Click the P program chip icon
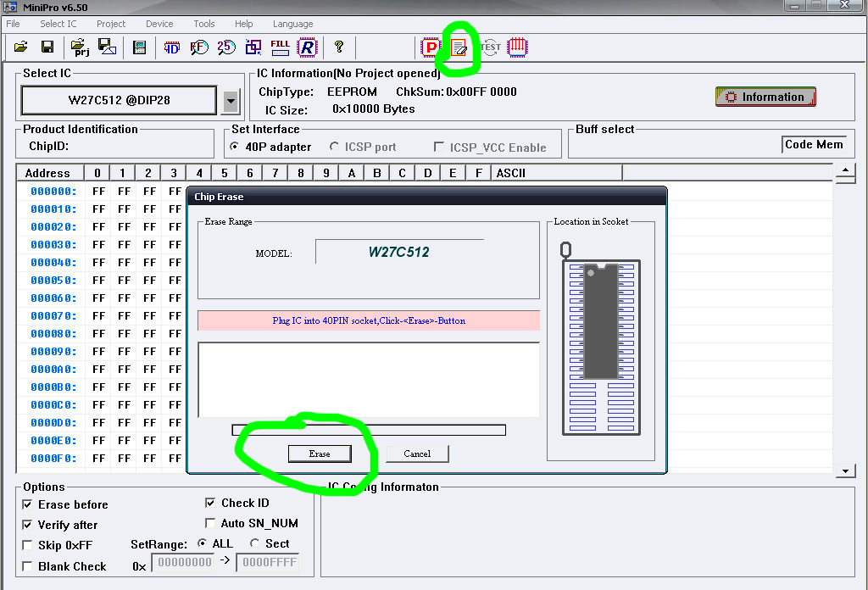 tap(430, 47)
